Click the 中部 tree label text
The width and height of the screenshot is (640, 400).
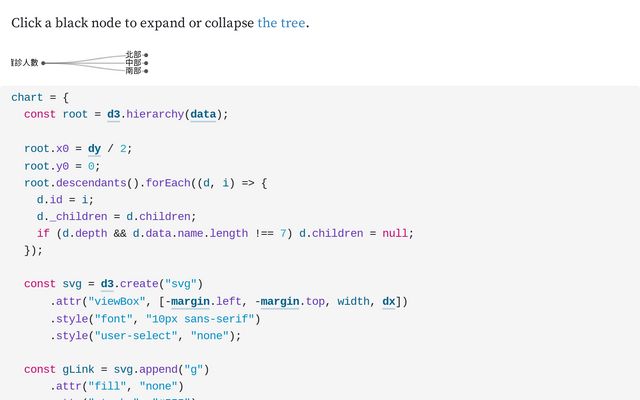tap(133, 63)
